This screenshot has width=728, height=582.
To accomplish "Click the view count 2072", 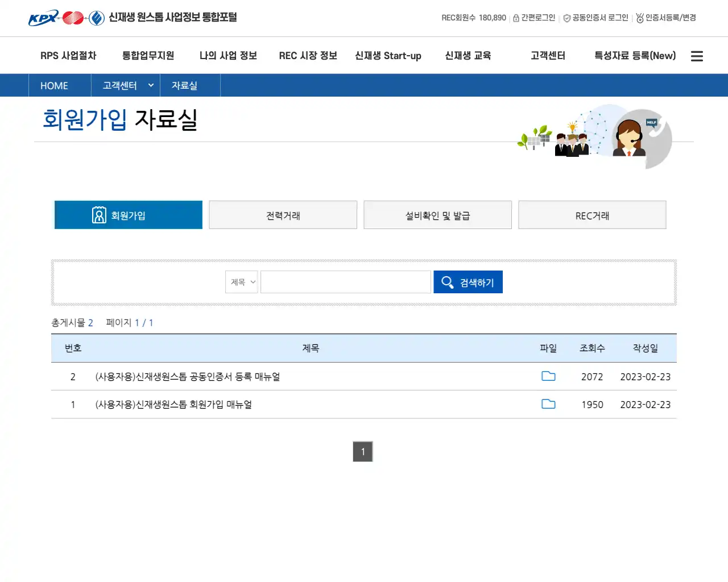I will tap(592, 376).
